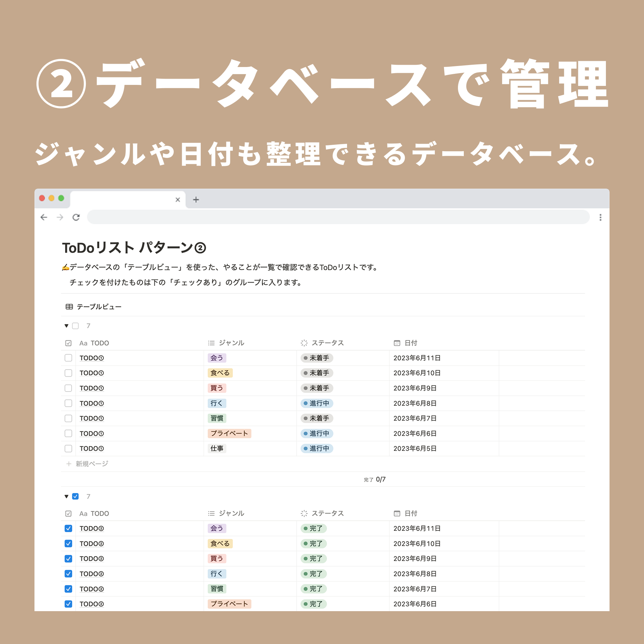Uncheck the TODO② row with 買う genre
This screenshot has height=644, width=644.
tap(68, 559)
